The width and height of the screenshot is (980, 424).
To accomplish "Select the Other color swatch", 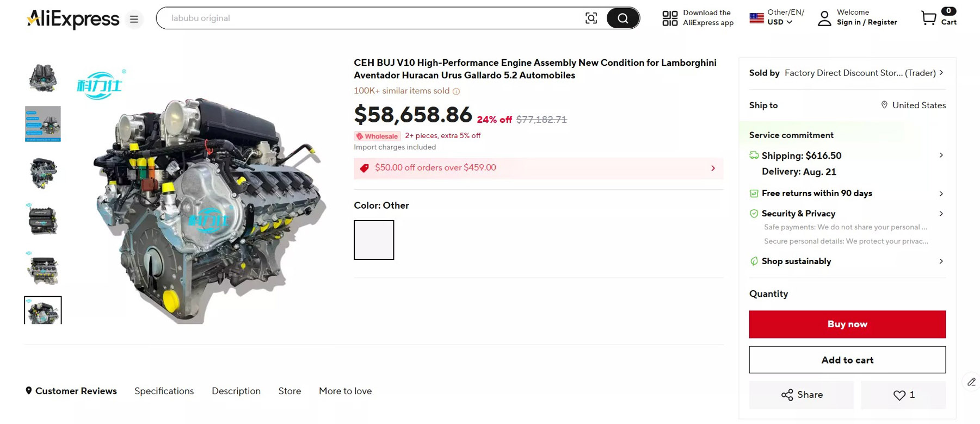I will 374,240.
